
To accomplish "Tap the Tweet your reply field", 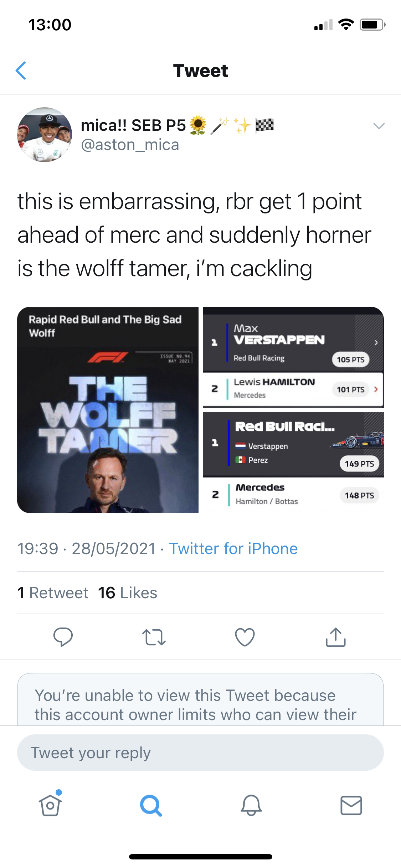I will [200, 753].
